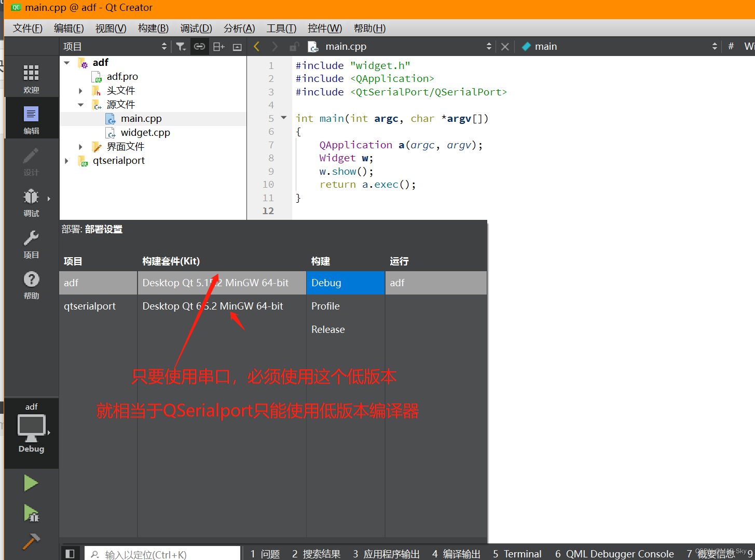This screenshot has height=560, width=755.
Task: Click the locator input field
Action: coord(162,554)
